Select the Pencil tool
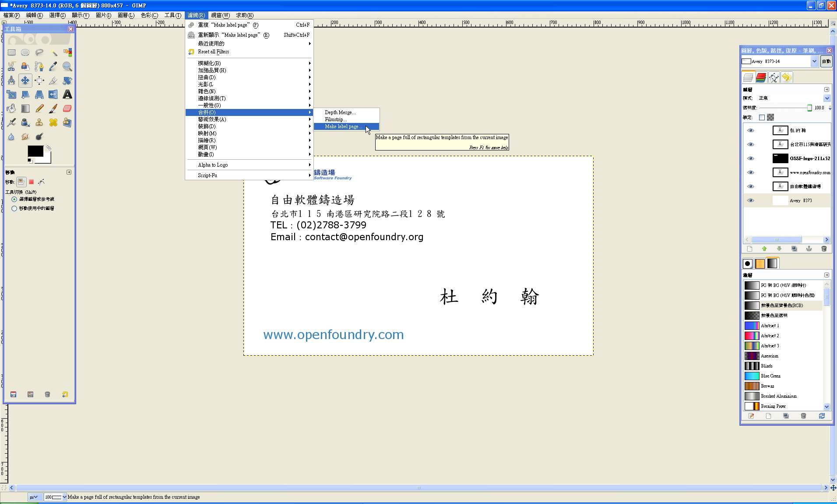Image resolution: width=837 pixels, height=504 pixels. 39,108
